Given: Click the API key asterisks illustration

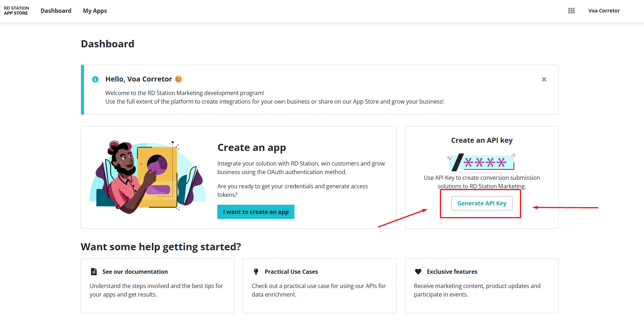Looking at the screenshot, I should (481, 163).
